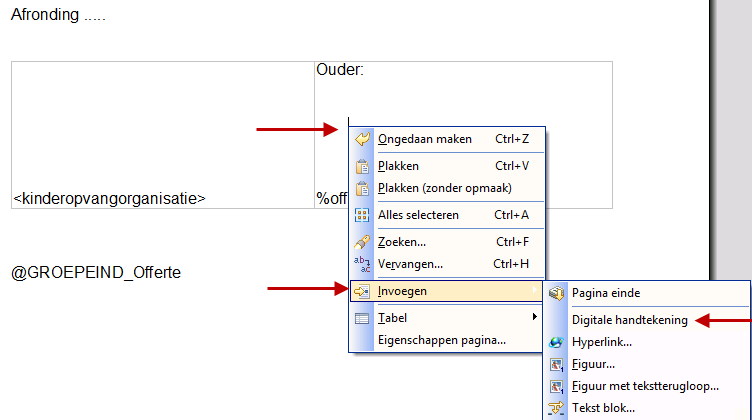This screenshot has width=752, height=420.
Task: Click the Ongedaan maken undo icon
Action: coord(362,139)
